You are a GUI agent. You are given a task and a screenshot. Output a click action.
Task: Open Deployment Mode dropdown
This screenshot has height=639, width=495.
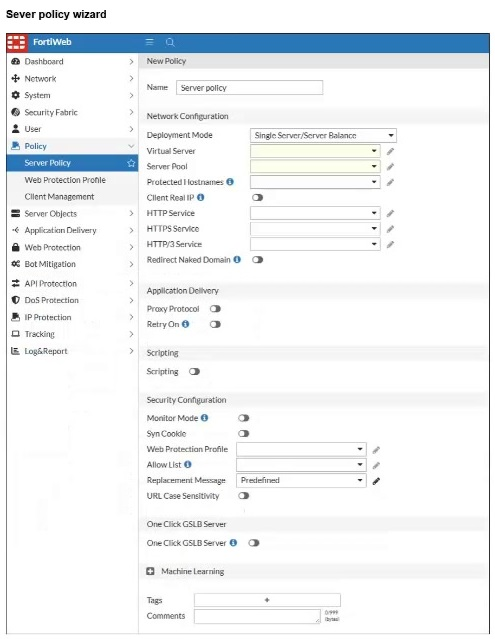323,135
